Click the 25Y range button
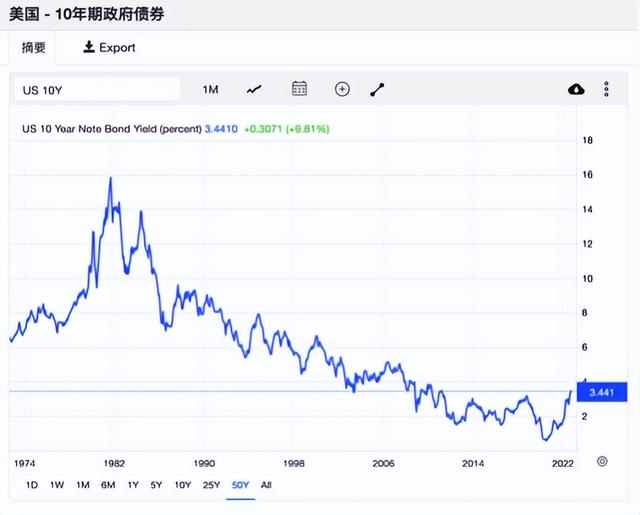 click(211, 485)
